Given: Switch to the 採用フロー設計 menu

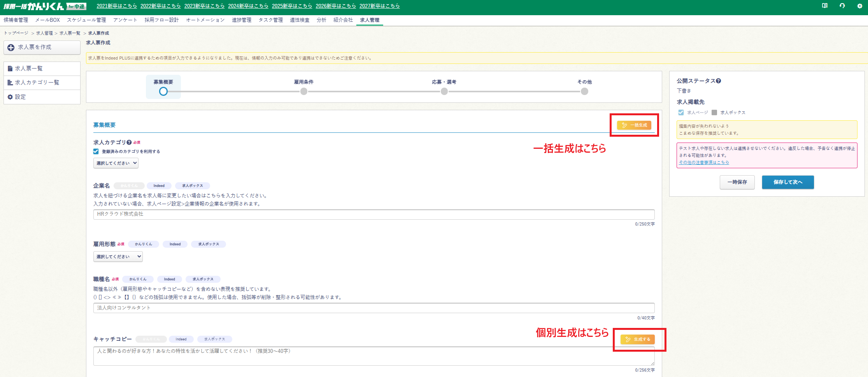Looking at the screenshot, I should coord(161,20).
